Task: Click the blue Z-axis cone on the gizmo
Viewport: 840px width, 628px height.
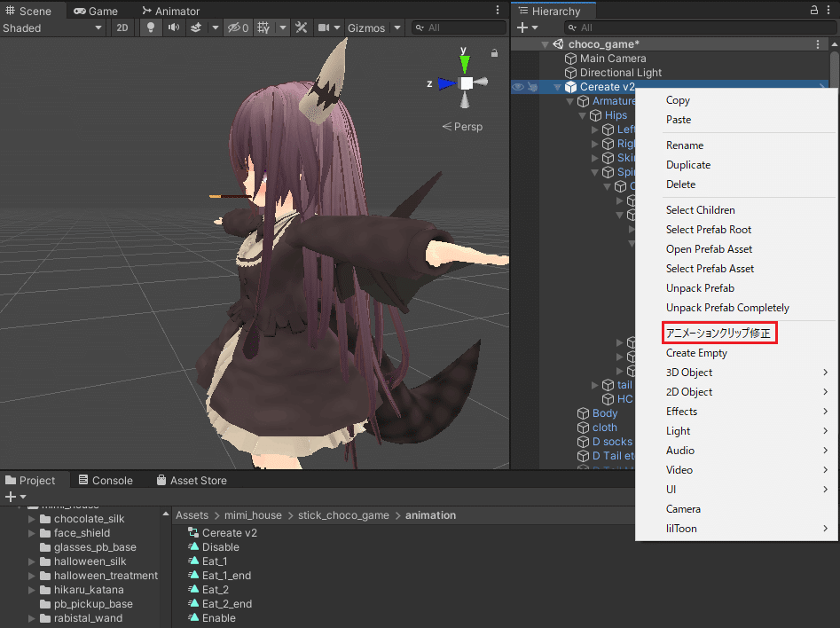Action: point(446,83)
